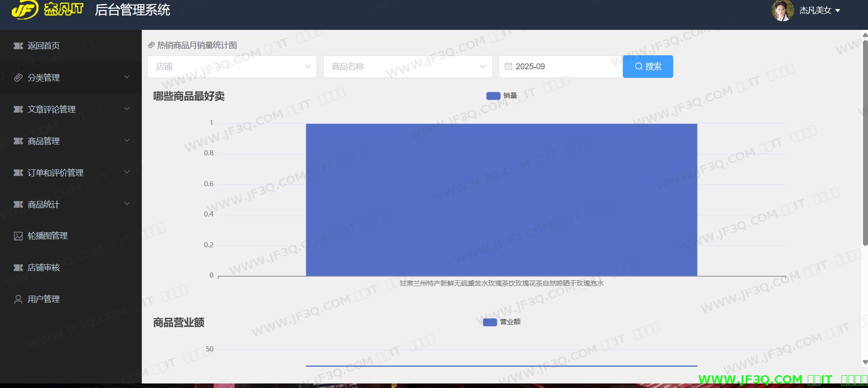868x388 pixels.
Task: Click the calendar icon in date field
Action: click(x=508, y=67)
